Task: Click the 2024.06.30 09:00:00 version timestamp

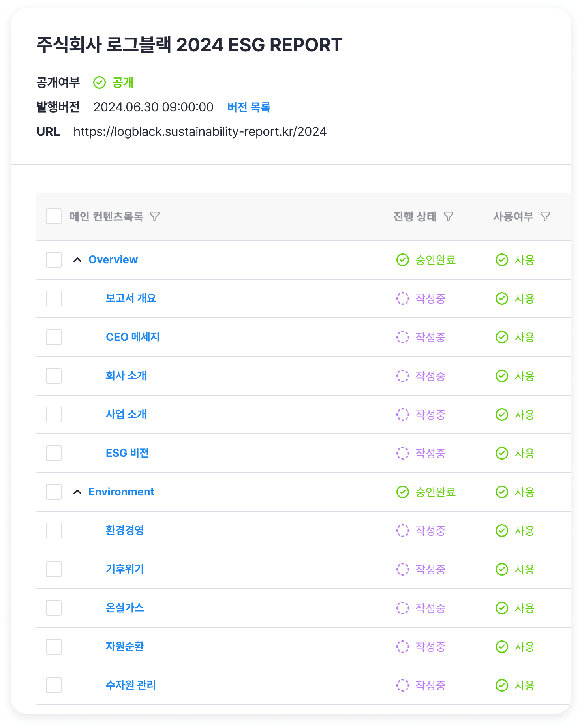Action: point(153,107)
